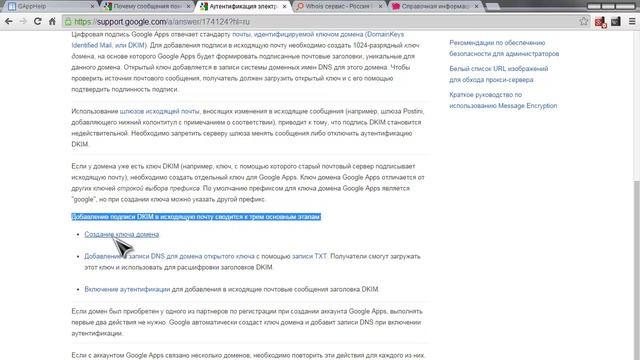The height and width of the screenshot is (360, 640).
Task: Open 'Добавление в записи DNS для домена' link
Action: click(169, 256)
